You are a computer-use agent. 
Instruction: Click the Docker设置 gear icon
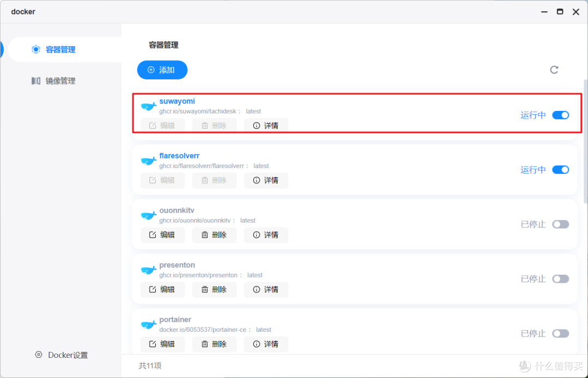(x=39, y=355)
